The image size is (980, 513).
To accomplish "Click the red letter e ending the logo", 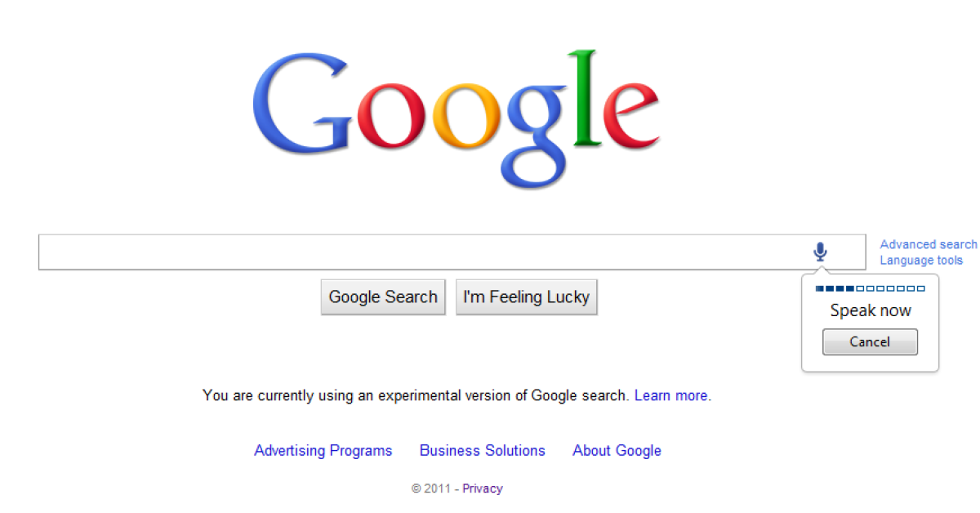I will point(630,114).
